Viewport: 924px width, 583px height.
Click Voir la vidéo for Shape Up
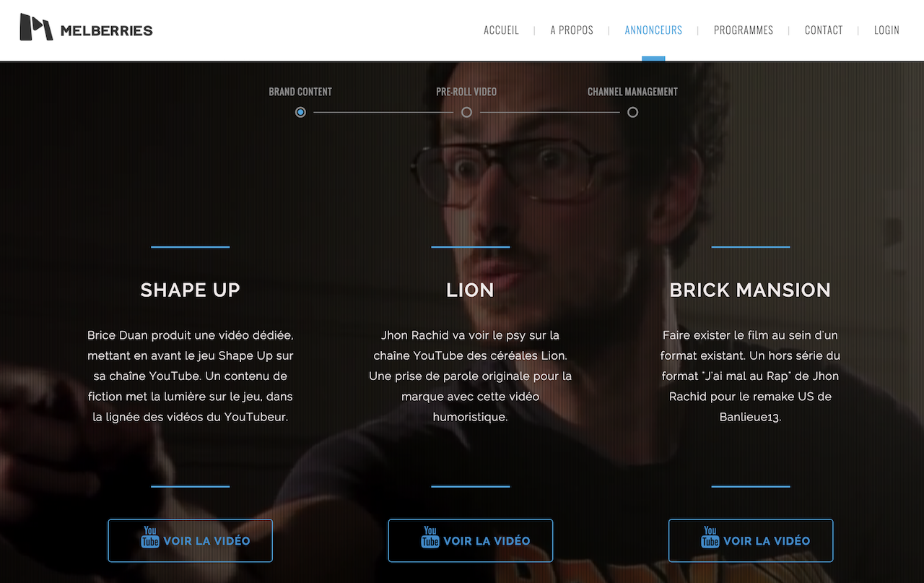point(191,540)
